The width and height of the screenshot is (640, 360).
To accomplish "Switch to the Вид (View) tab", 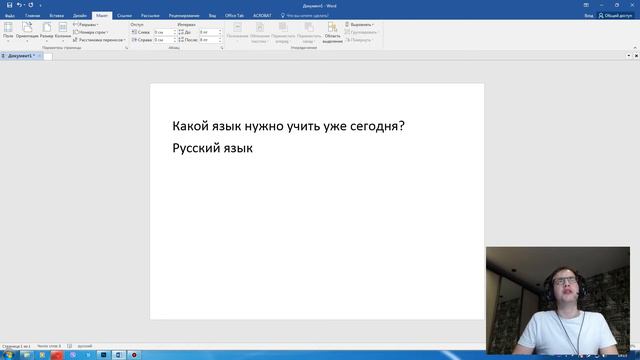I will pyautogui.click(x=212, y=16).
